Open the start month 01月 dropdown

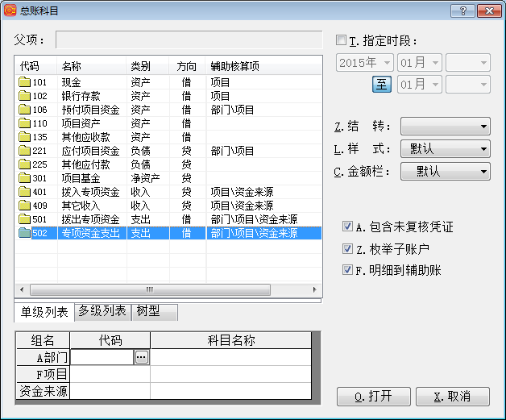click(x=419, y=62)
